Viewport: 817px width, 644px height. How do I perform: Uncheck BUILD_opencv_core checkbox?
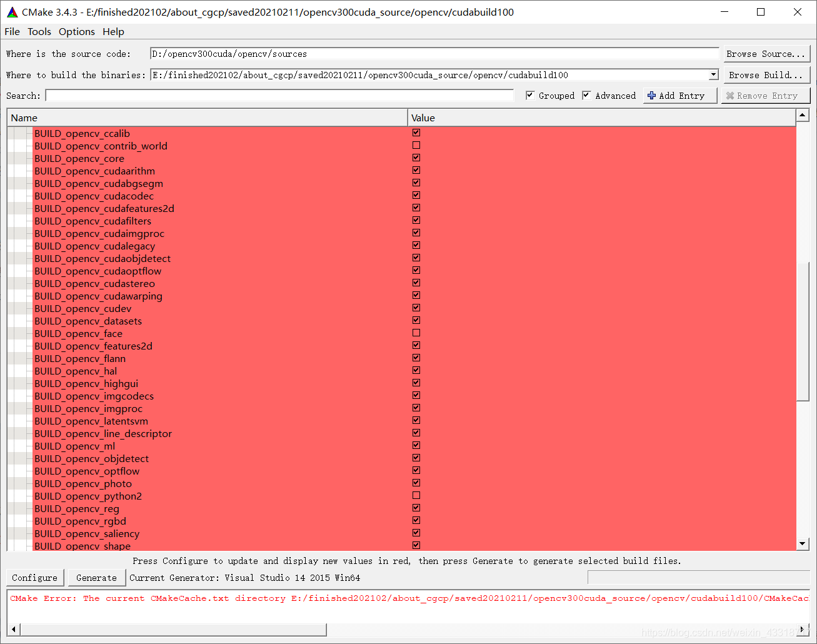pos(416,158)
